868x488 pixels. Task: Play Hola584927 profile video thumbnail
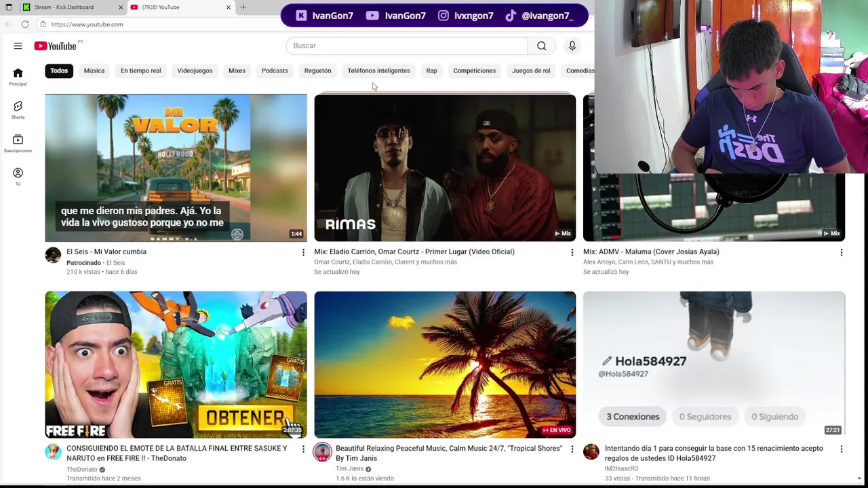(x=714, y=365)
